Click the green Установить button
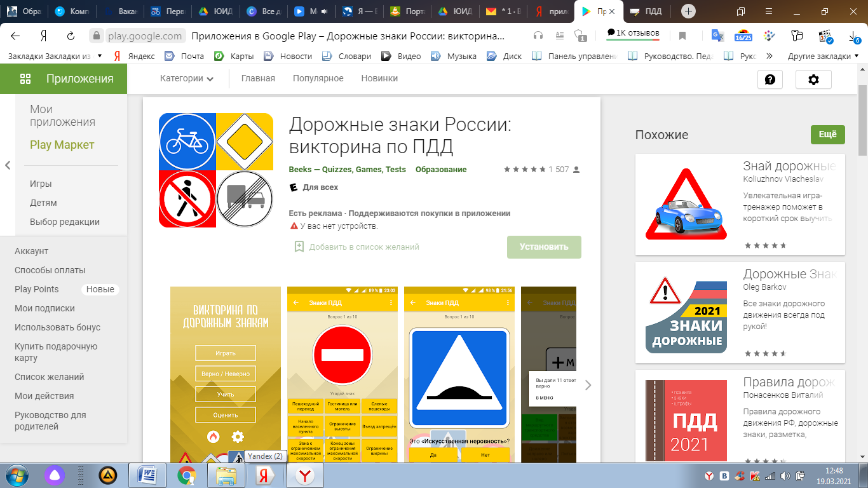Viewport: 868px width, 488px height. point(544,247)
